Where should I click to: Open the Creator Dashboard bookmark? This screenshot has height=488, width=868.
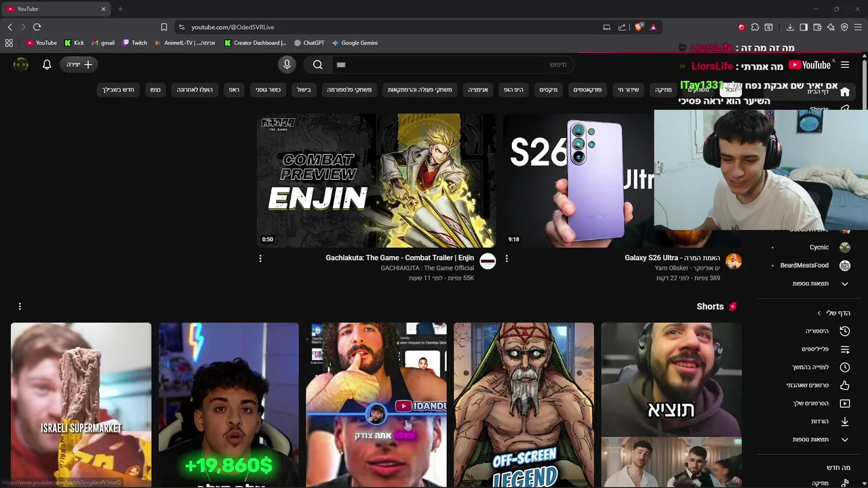tap(255, 43)
